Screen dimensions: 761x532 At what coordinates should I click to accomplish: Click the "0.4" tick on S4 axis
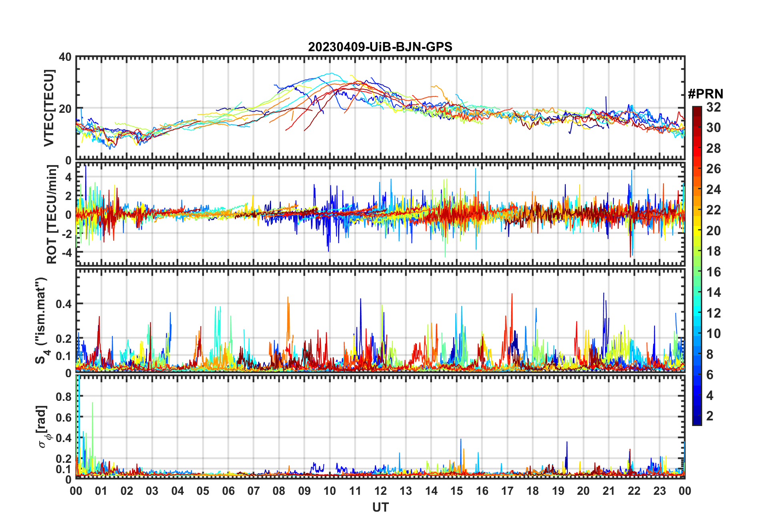click(63, 304)
